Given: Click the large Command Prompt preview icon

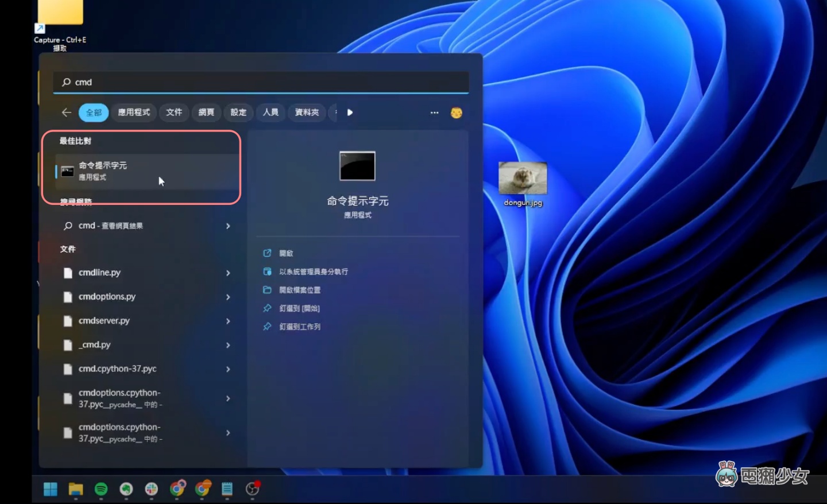Looking at the screenshot, I should pyautogui.click(x=357, y=166).
